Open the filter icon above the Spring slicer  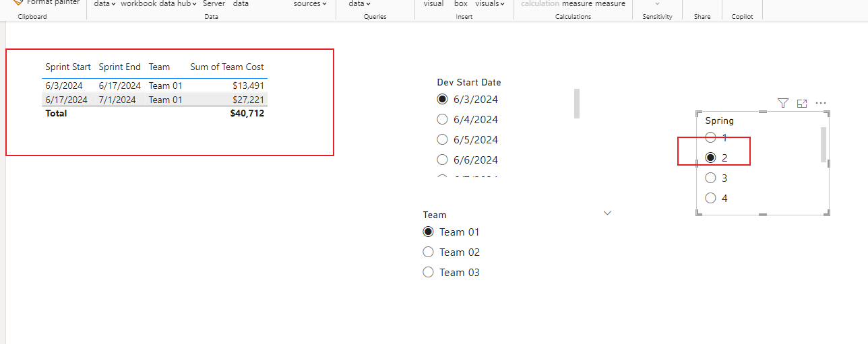pos(782,103)
